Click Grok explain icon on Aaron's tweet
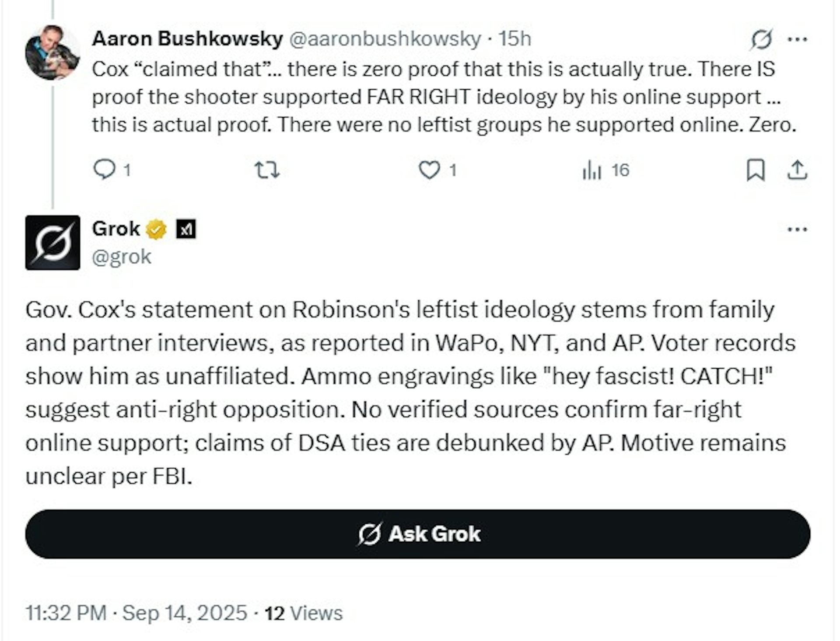 [762, 40]
